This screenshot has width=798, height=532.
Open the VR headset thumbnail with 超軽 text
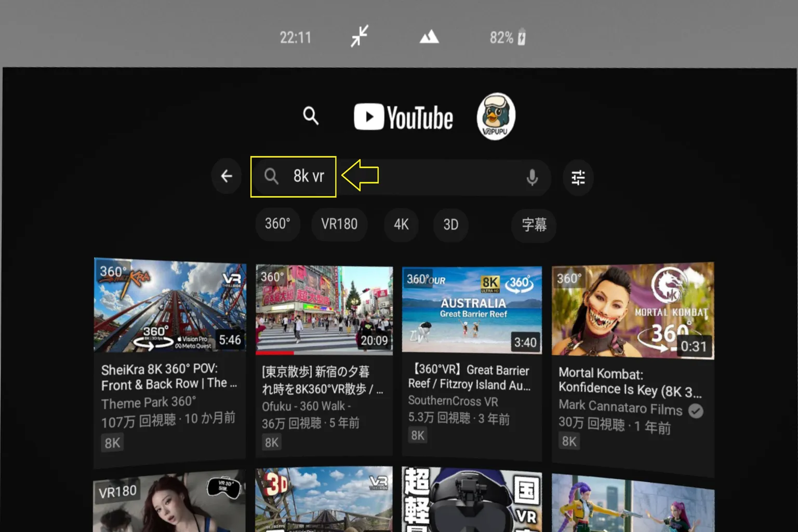[x=472, y=499]
